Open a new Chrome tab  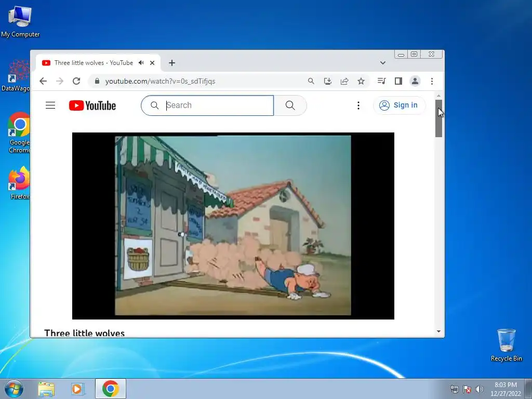[172, 63]
